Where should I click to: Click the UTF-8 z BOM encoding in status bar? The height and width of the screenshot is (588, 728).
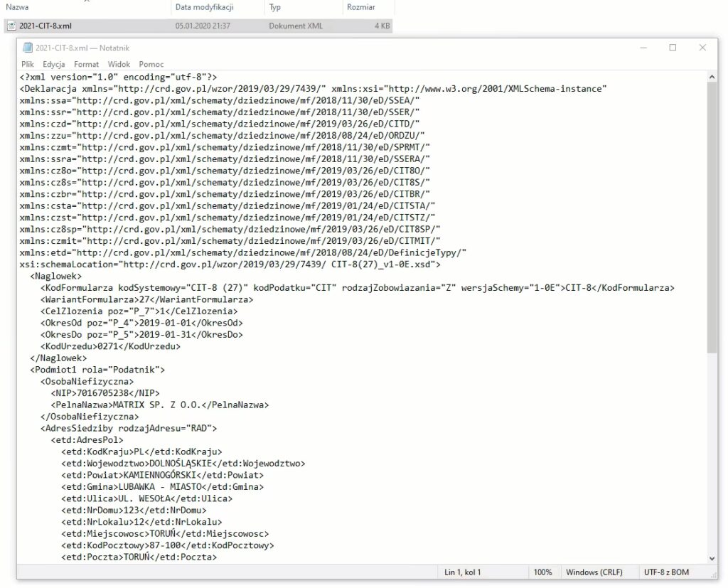tap(666, 572)
